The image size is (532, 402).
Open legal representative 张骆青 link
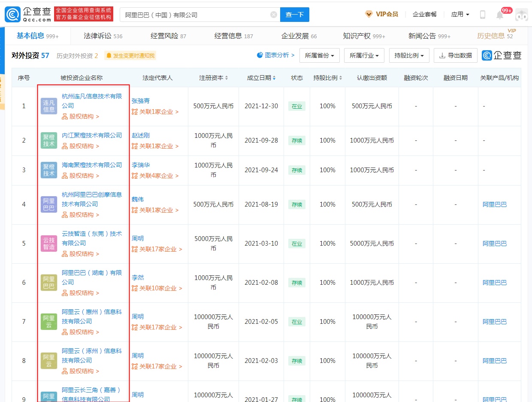pyautogui.click(x=141, y=101)
